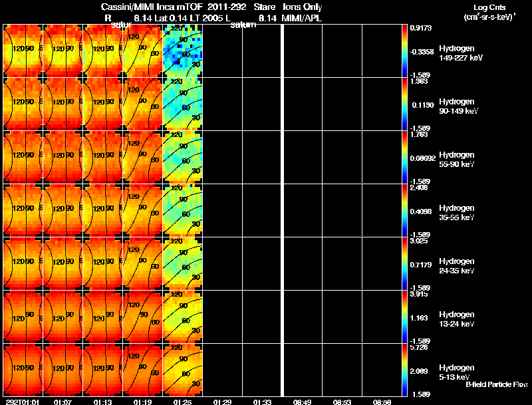Click the 'Log Cnts' units heading
This screenshot has height=405, width=532.
[489, 7]
